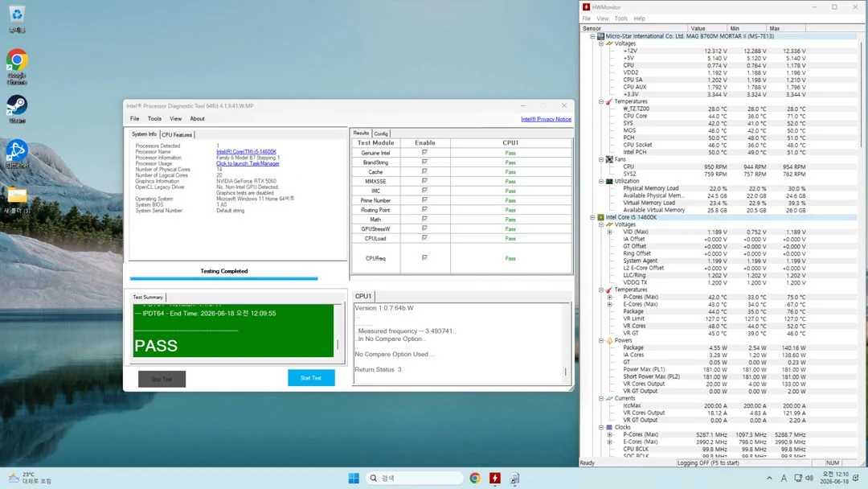868x489 pixels.
Task: Toggle the MMXSSE test checkbox
Action: coord(424,180)
